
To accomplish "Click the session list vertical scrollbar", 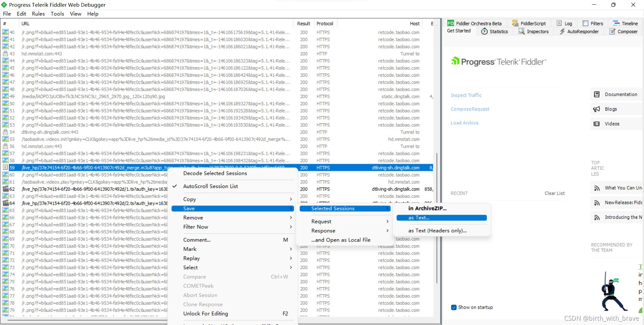I will (x=437, y=218).
